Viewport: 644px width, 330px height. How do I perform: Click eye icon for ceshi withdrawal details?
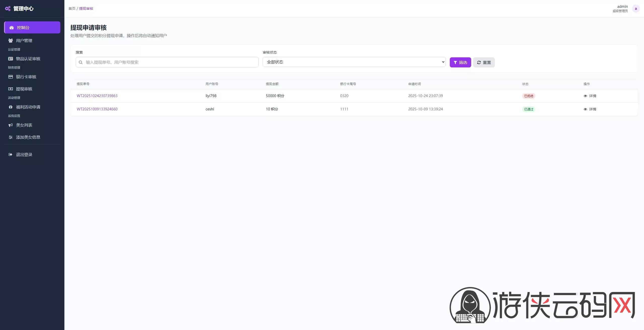coord(585,109)
